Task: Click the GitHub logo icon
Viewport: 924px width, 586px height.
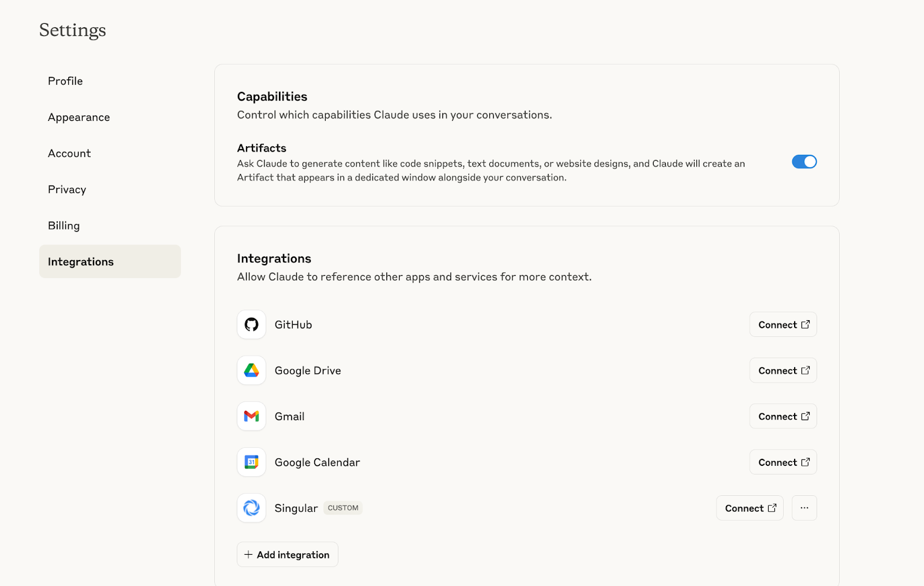Action: 251,325
